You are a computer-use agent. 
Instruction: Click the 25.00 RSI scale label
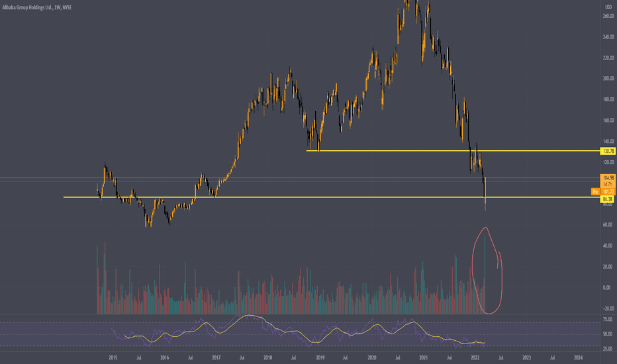pos(608,349)
